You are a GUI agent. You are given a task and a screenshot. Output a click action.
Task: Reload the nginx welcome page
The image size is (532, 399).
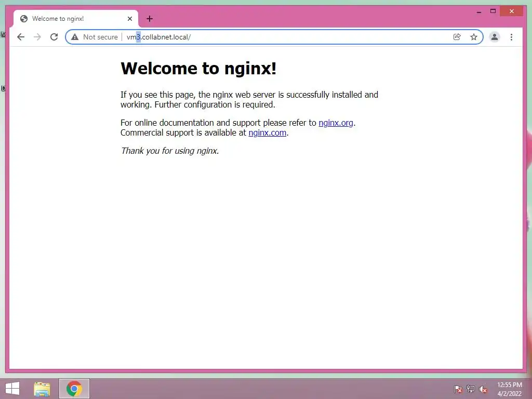(x=54, y=37)
